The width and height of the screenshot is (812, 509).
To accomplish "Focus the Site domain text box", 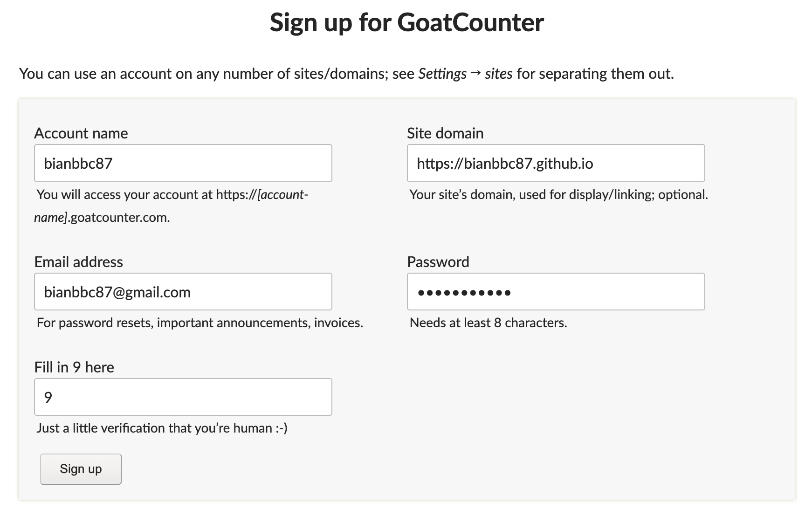I will 556,163.
